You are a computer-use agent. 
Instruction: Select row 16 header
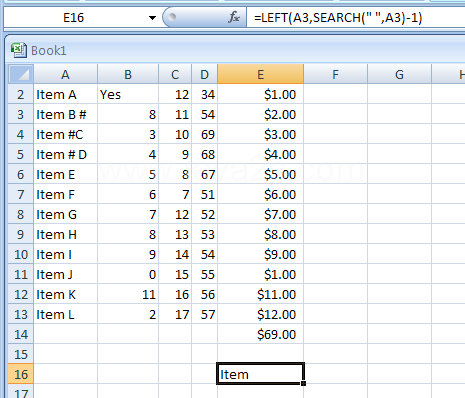pos(21,374)
